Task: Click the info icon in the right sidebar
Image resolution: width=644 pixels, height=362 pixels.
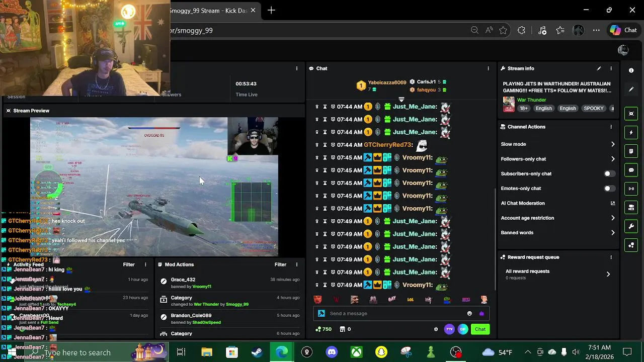Action: (x=631, y=70)
